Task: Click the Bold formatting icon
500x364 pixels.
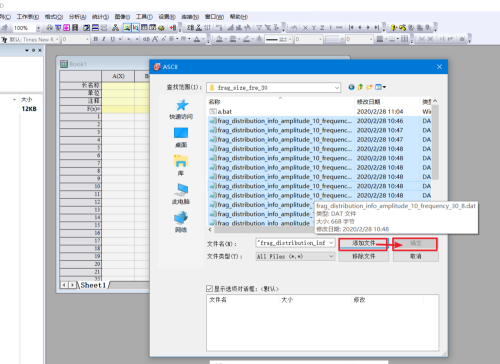Action: (96, 39)
